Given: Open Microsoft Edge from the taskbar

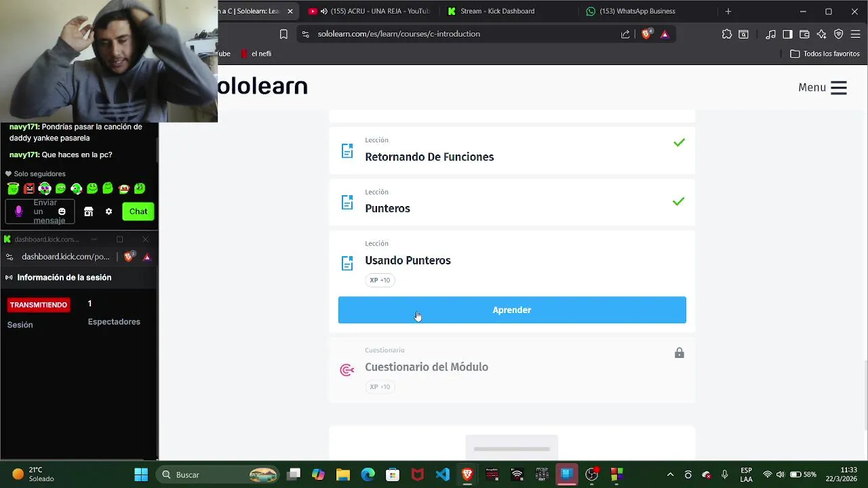Looking at the screenshot, I should (368, 474).
